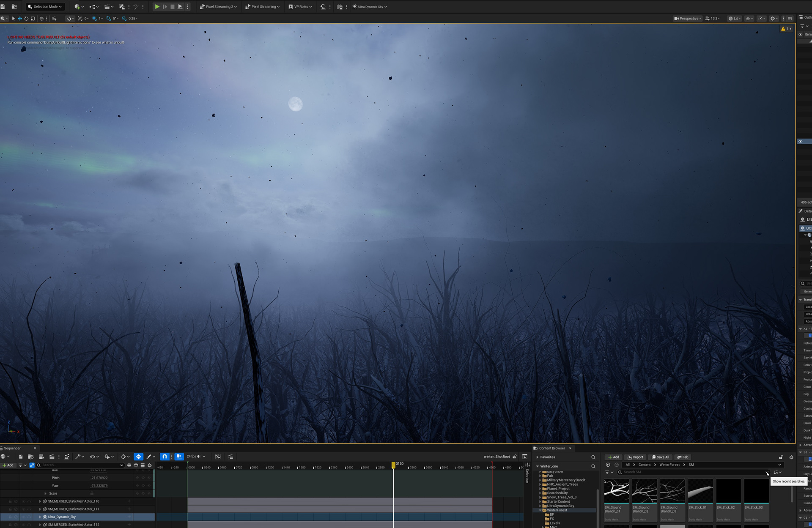Viewport: 812px width, 528px height.
Task: Select the Content Browser tab
Action: (551, 448)
